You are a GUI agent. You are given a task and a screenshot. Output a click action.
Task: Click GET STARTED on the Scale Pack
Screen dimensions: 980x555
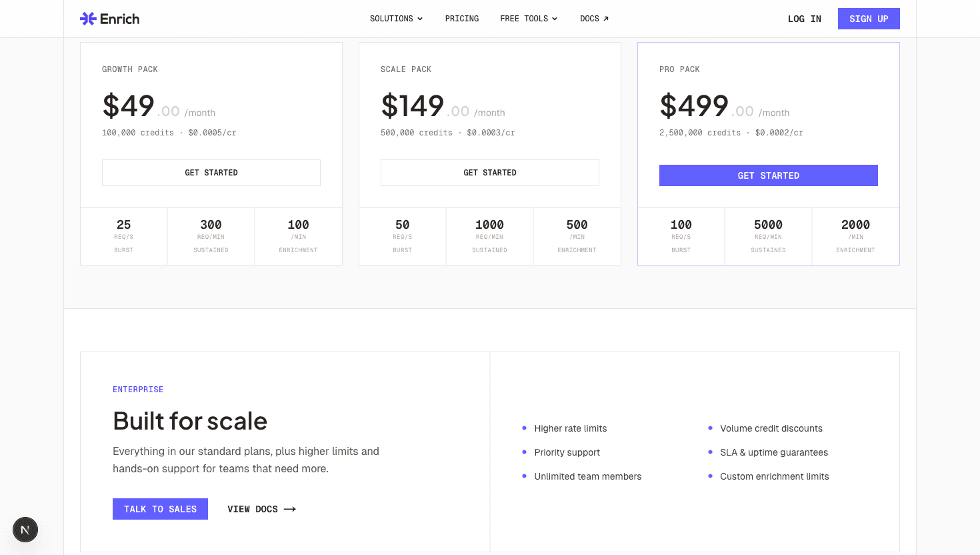coord(489,172)
